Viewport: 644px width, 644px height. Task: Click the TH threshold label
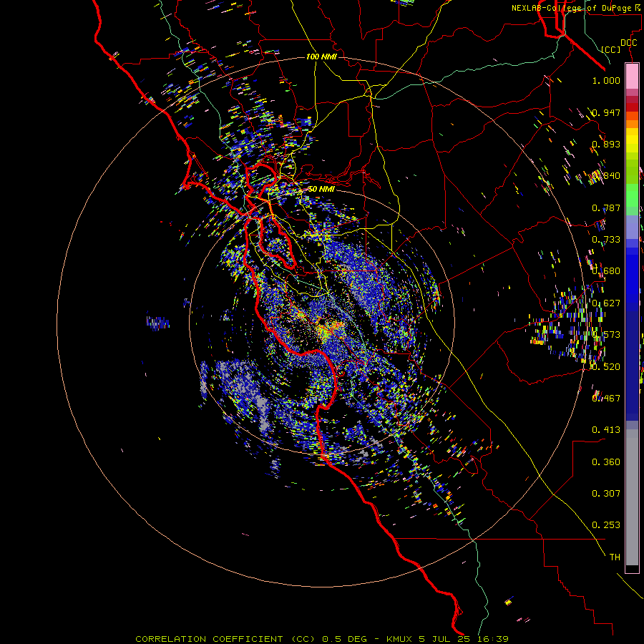(615, 557)
